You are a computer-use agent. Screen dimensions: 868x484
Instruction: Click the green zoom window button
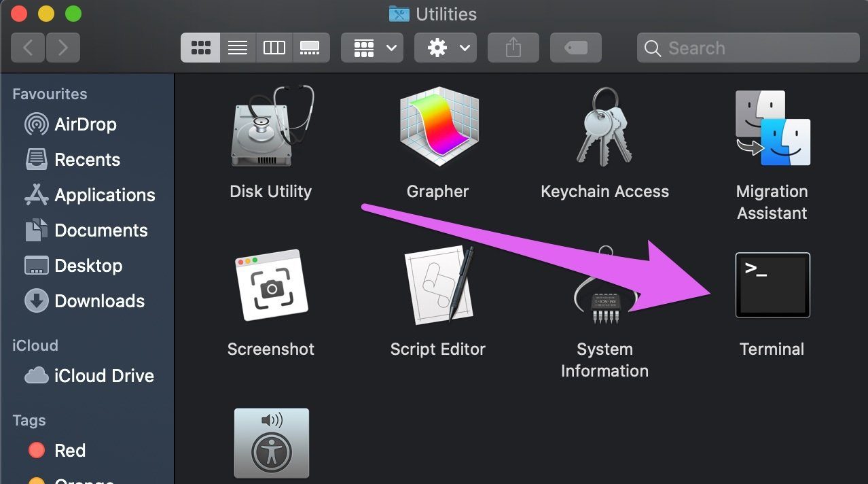click(x=73, y=14)
